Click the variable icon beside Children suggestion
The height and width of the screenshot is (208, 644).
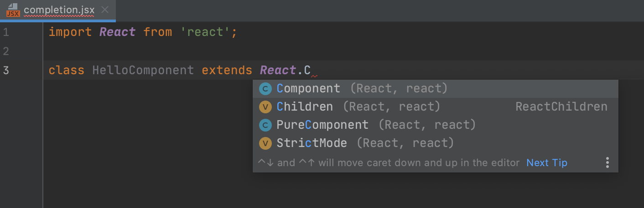(x=265, y=107)
